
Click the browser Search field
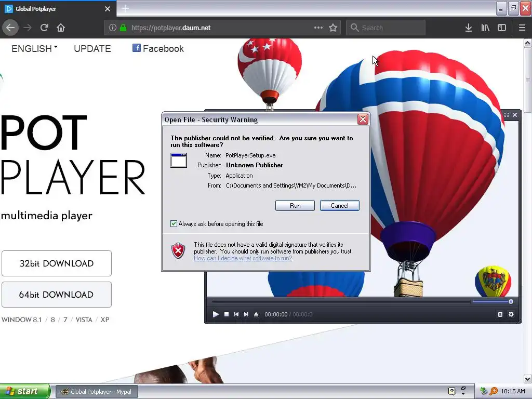pyautogui.click(x=385, y=28)
